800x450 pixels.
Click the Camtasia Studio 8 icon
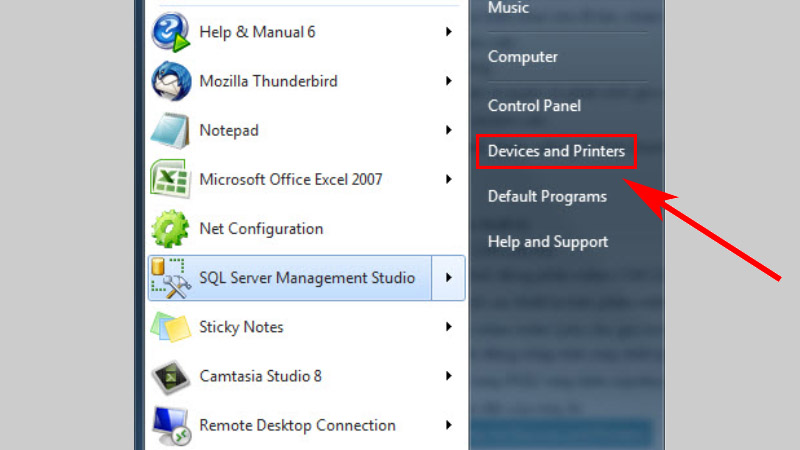tap(170, 376)
